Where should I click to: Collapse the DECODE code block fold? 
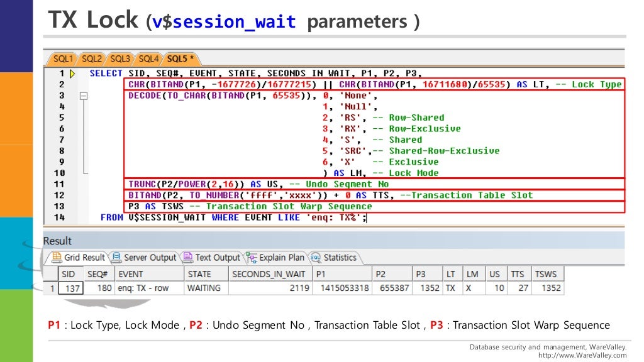[84, 96]
